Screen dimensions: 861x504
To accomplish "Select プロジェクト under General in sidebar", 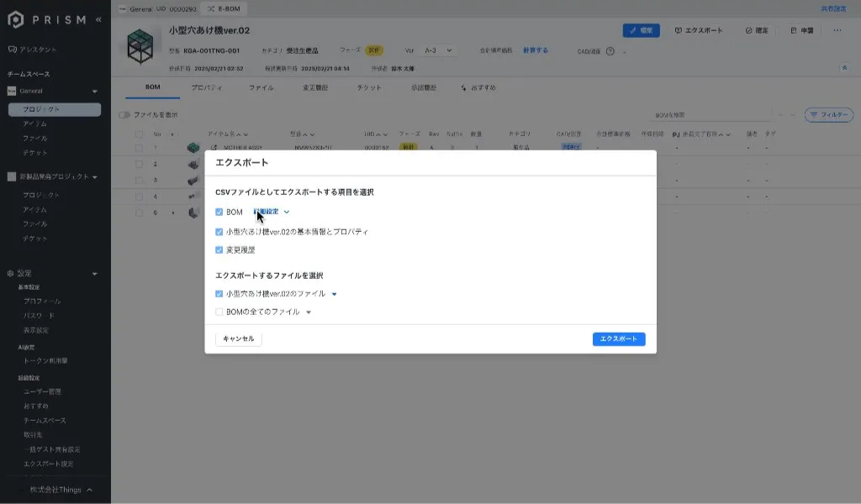I will pos(41,109).
